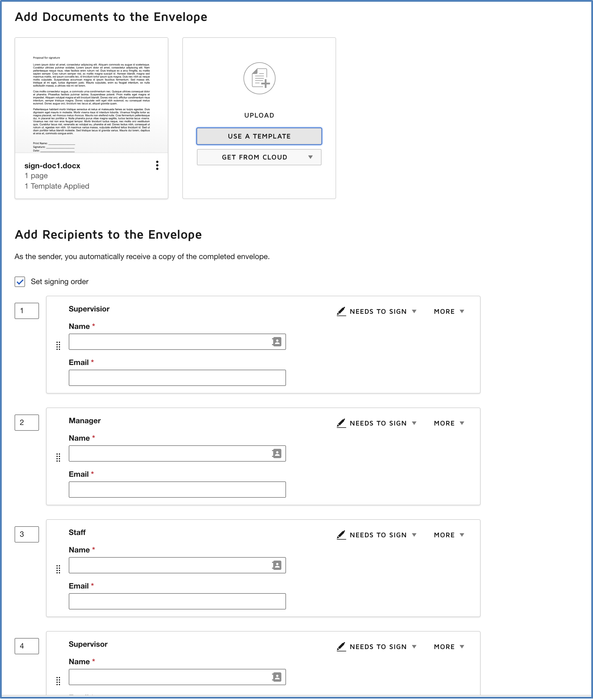
Task: Click the '1 page' text
Action: [x=36, y=176]
